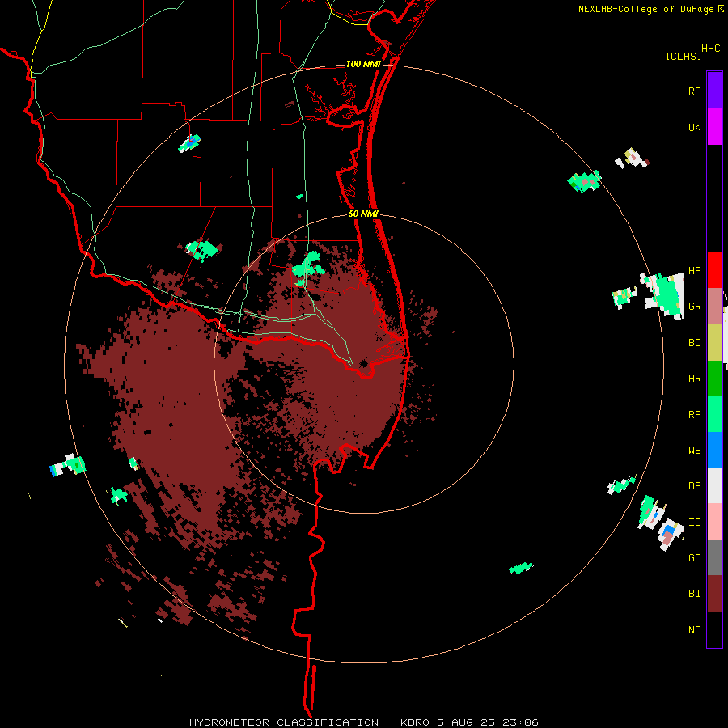728x728 pixels.
Task: Click the HA legend label
Action: (694, 270)
